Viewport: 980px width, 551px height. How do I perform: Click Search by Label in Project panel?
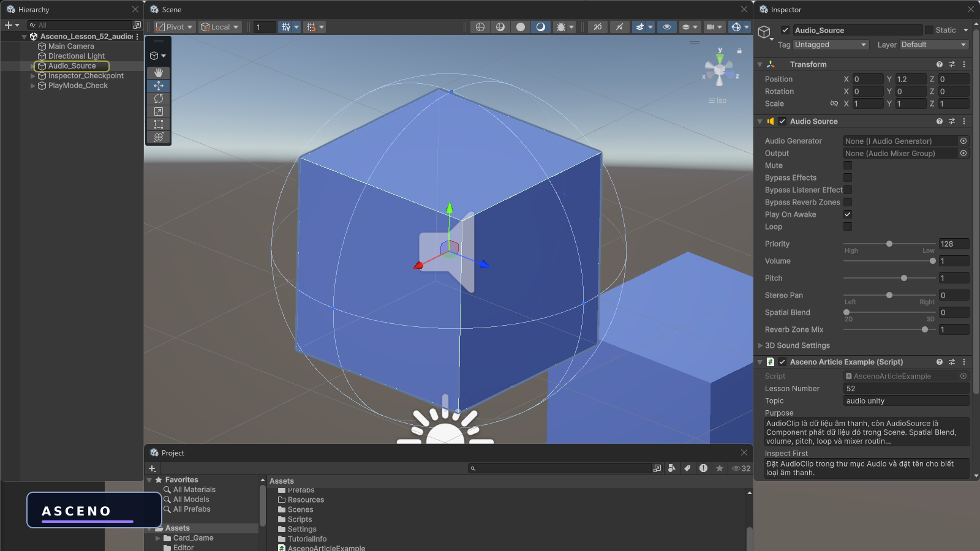click(x=688, y=468)
